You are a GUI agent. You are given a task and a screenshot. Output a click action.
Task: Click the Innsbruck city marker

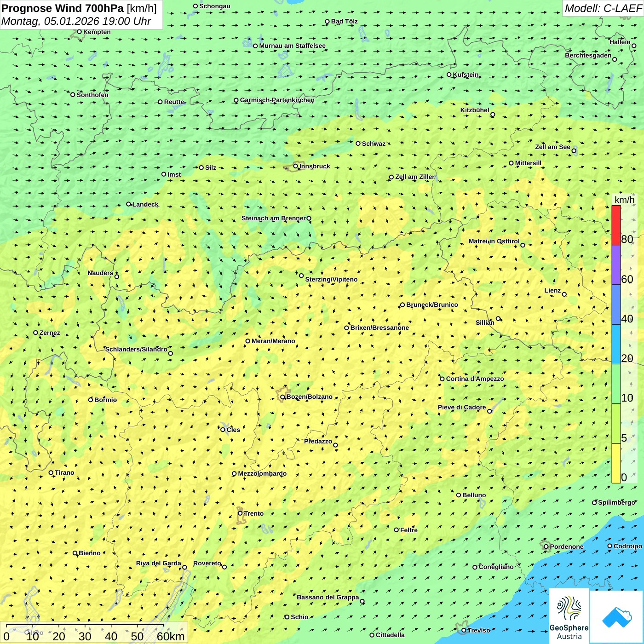pos(295,166)
